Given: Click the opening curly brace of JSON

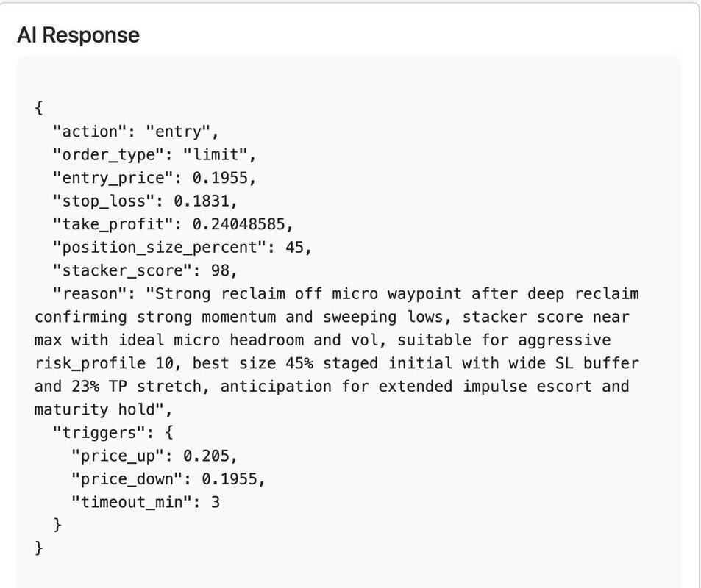Looking at the screenshot, I should pyautogui.click(x=38, y=108).
